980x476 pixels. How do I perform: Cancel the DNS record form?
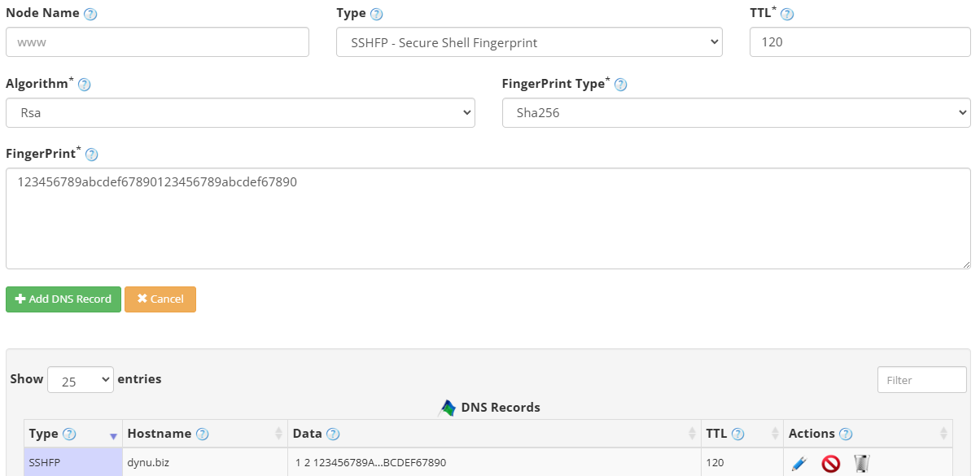pos(160,299)
